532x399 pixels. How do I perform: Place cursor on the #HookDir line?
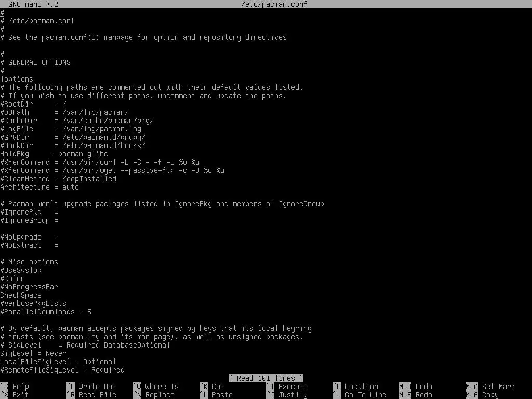tap(73, 145)
